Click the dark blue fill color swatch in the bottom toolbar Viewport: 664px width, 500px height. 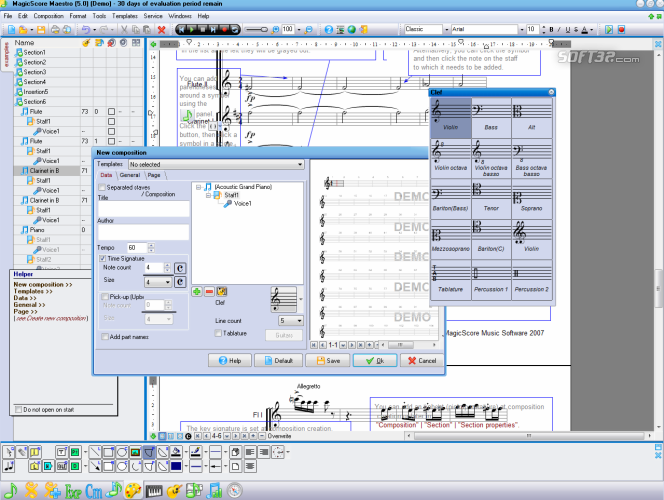click(x=176, y=466)
